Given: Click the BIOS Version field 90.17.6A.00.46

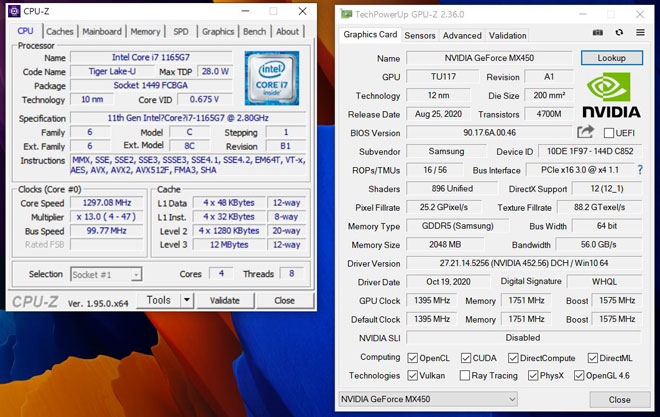Looking at the screenshot, I should tap(489, 133).
